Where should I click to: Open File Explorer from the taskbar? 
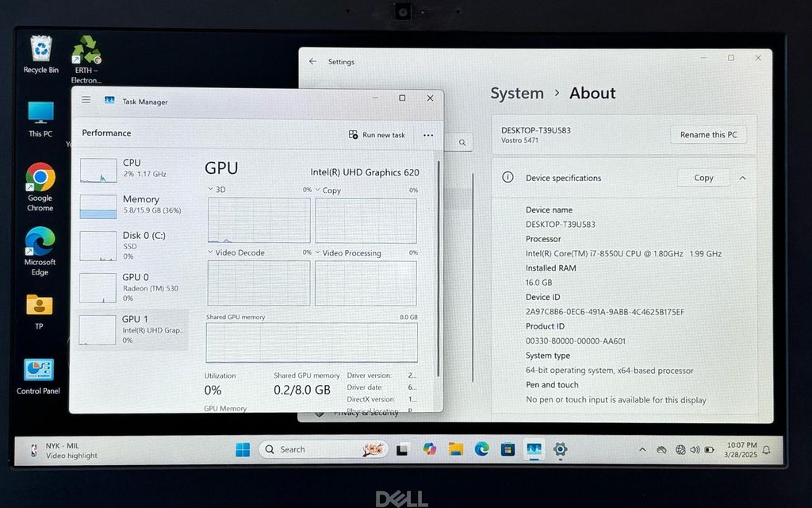(x=456, y=450)
